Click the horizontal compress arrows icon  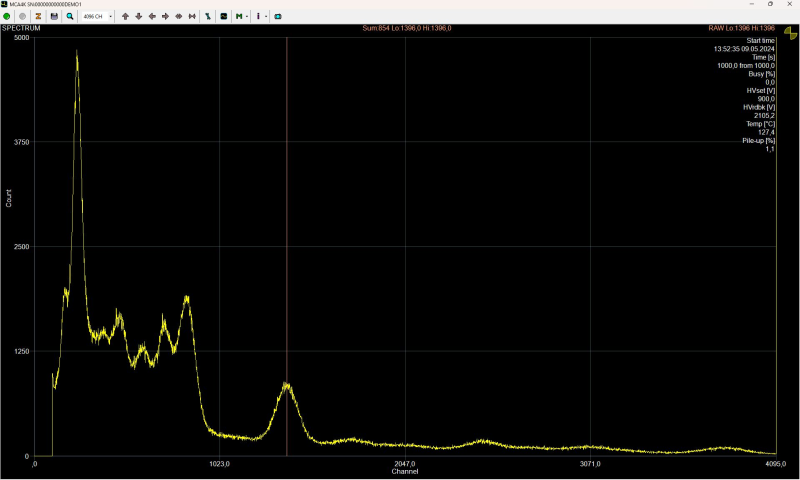point(192,16)
